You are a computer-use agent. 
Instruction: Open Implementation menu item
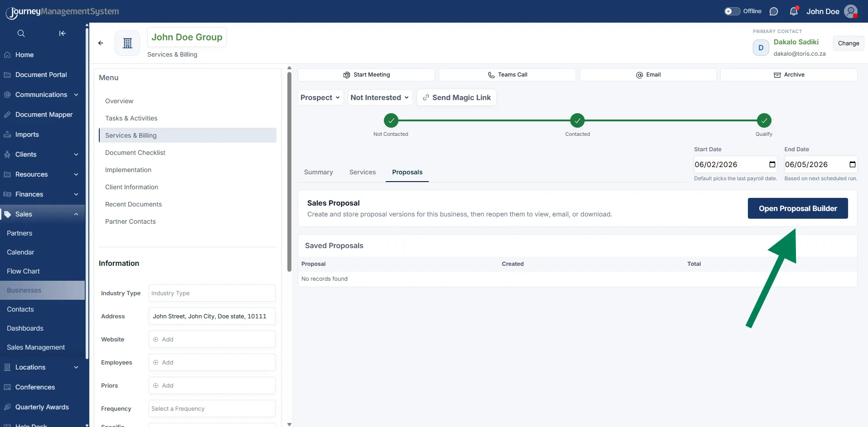187,170
